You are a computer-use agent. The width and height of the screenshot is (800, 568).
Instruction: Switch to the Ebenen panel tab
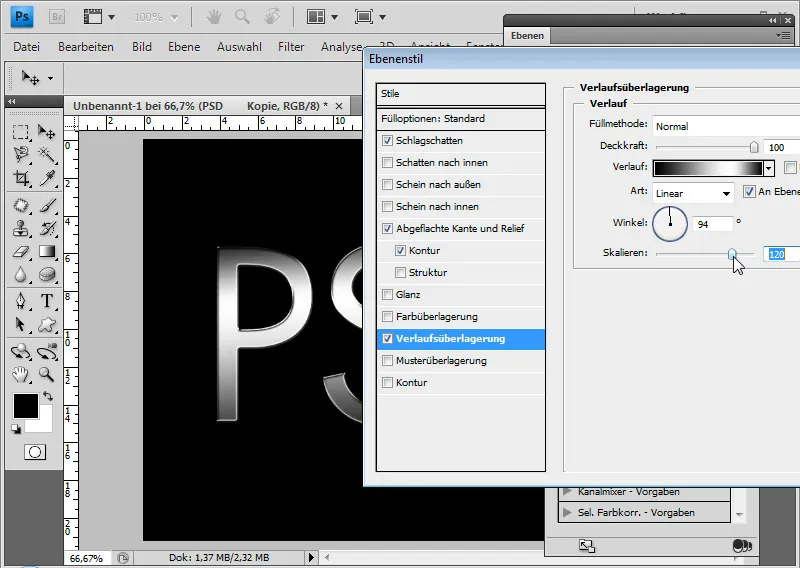[x=528, y=36]
